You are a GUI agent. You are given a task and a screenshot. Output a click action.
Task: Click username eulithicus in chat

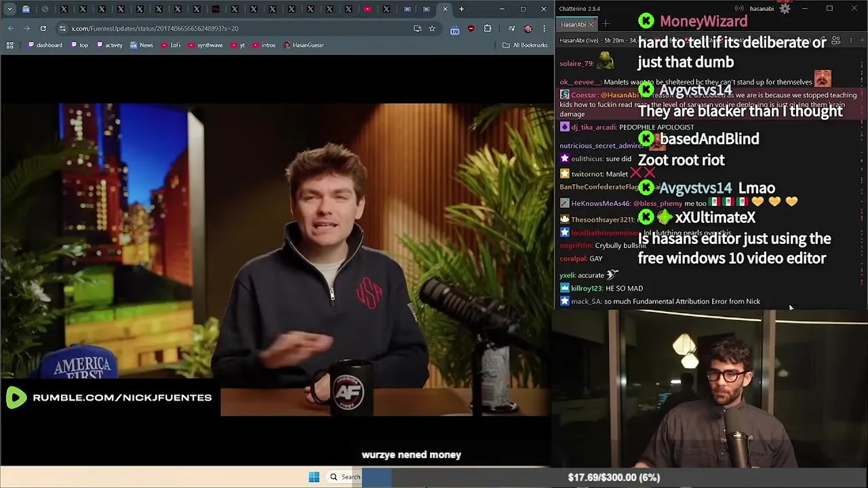(x=587, y=159)
